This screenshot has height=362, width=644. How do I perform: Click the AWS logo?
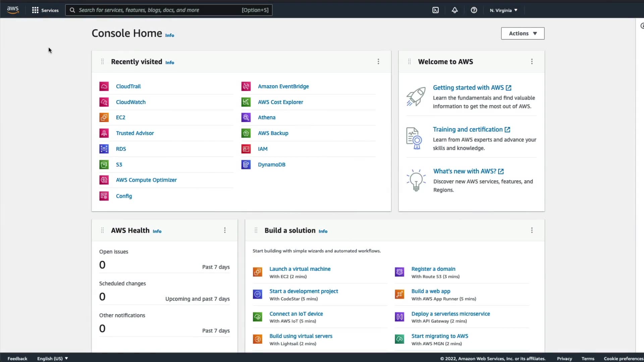pyautogui.click(x=13, y=10)
